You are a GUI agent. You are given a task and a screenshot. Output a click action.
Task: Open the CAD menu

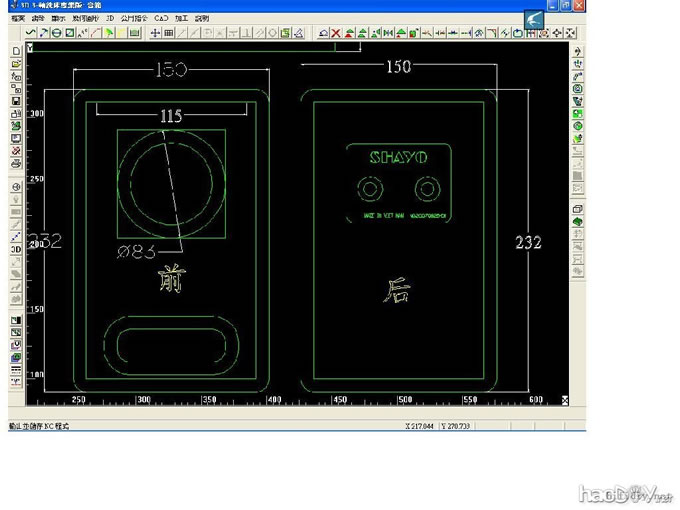point(160,19)
